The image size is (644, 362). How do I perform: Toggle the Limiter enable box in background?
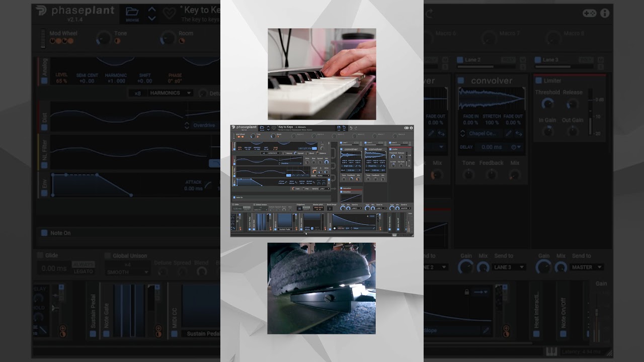pos(538,80)
